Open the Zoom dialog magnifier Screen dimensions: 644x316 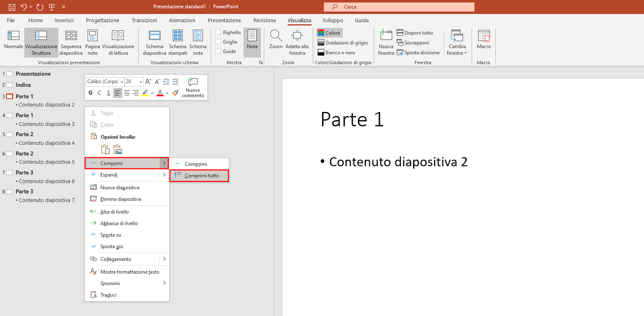[276, 40]
